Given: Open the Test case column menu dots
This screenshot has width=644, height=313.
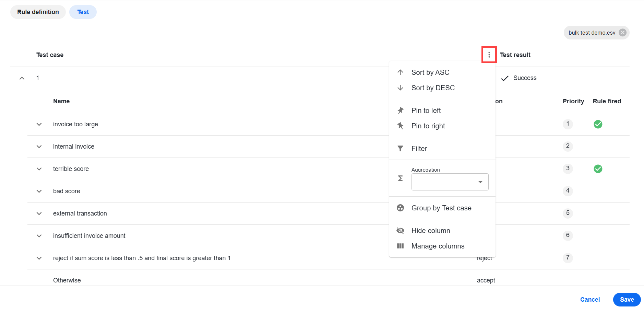Looking at the screenshot, I should [489, 55].
